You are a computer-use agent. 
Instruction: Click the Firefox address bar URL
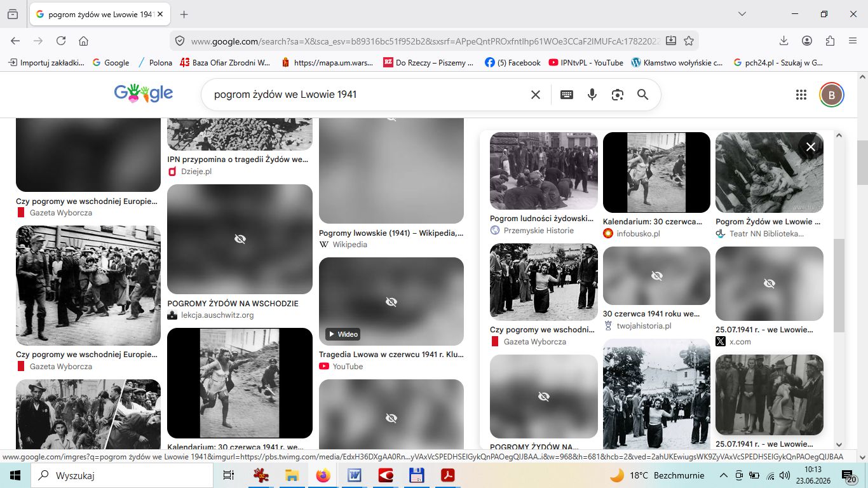tap(424, 41)
